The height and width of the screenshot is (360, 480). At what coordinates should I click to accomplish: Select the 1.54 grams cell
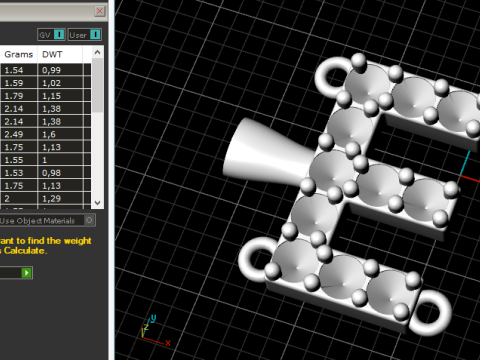tap(18, 70)
